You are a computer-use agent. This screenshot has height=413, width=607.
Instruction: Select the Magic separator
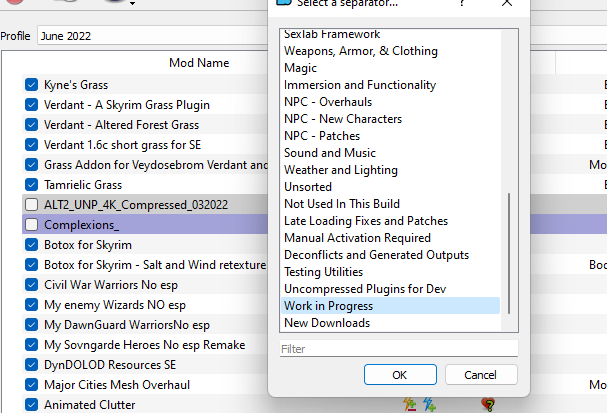click(300, 68)
